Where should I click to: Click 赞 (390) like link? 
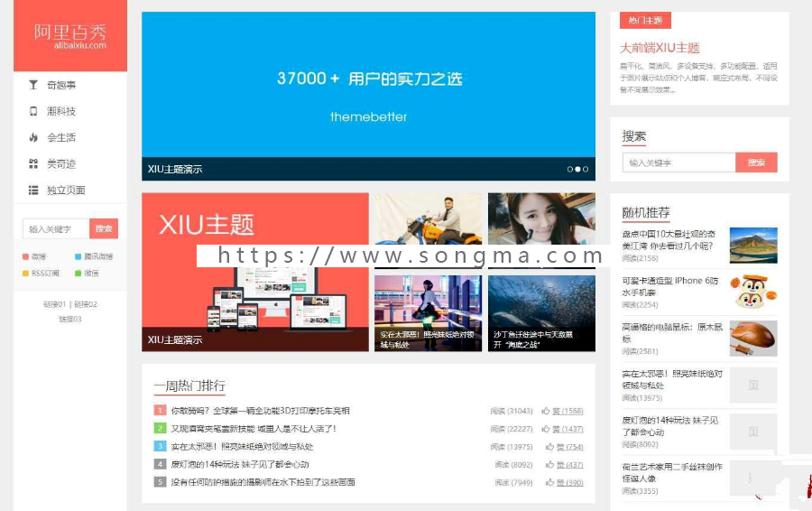569,482
